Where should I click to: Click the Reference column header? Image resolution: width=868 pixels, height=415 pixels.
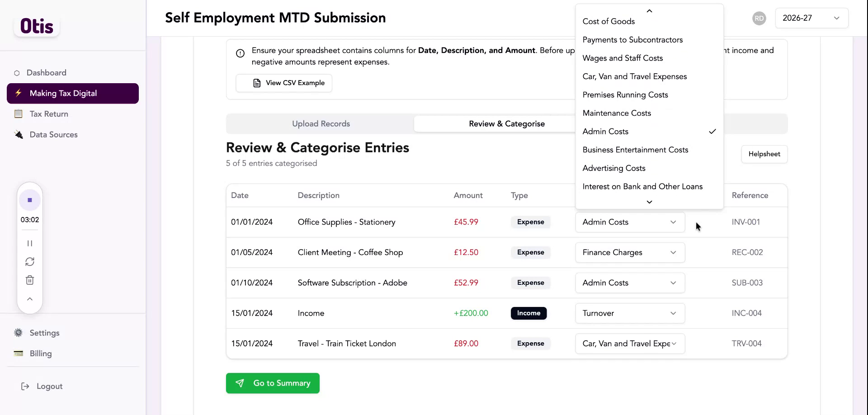click(x=750, y=195)
